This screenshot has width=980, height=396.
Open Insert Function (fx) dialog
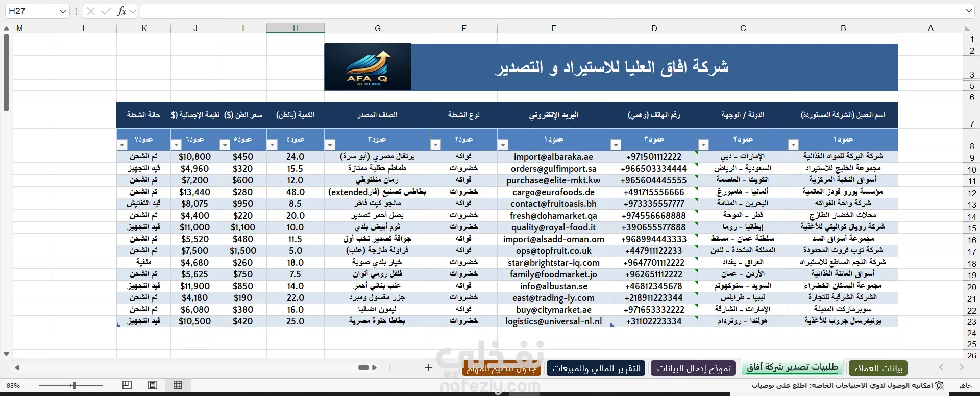(x=121, y=11)
